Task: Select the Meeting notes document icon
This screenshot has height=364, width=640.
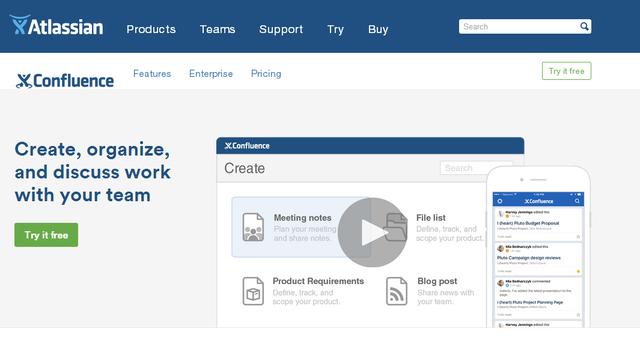Action: pyautogui.click(x=253, y=227)
